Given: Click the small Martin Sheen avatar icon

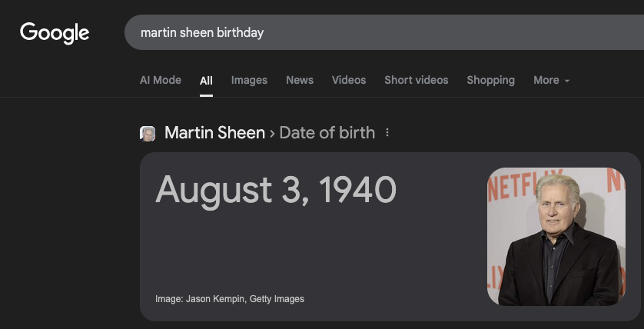Looking at the screenshot, I should click(148, 134).
